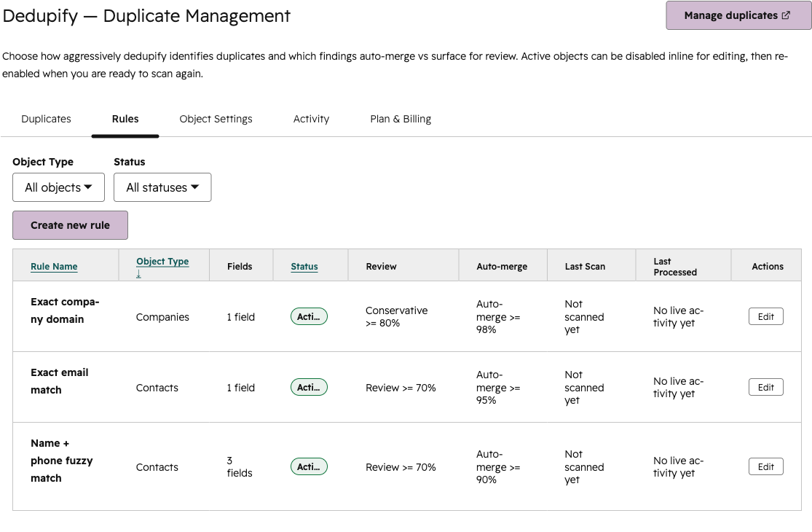Open the All objects dropdown
The height and width of the screenshot is (532, 812).
tap(58, 187)
